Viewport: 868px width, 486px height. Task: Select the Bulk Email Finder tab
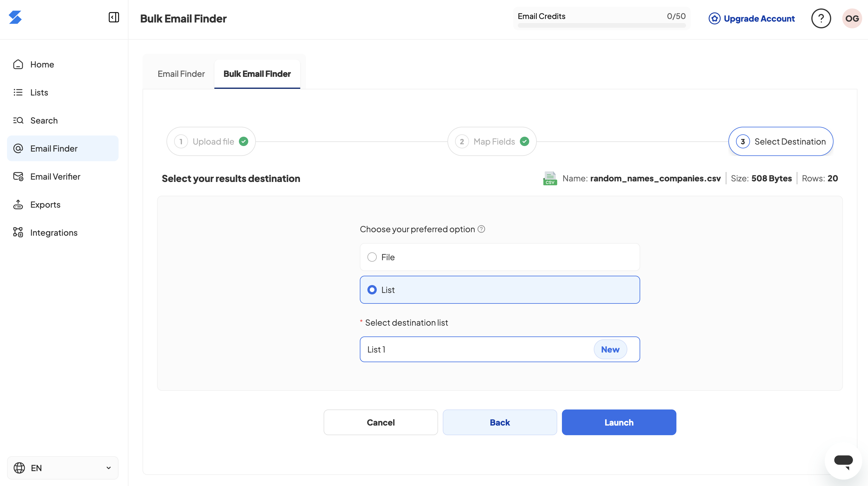click(x=257, y=74)
